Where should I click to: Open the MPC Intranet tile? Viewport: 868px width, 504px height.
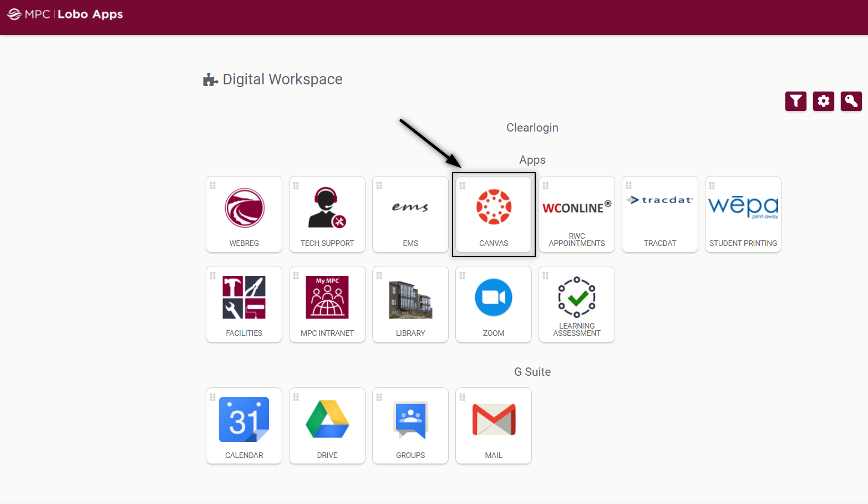pyautogui.click(x=327, y=304)
